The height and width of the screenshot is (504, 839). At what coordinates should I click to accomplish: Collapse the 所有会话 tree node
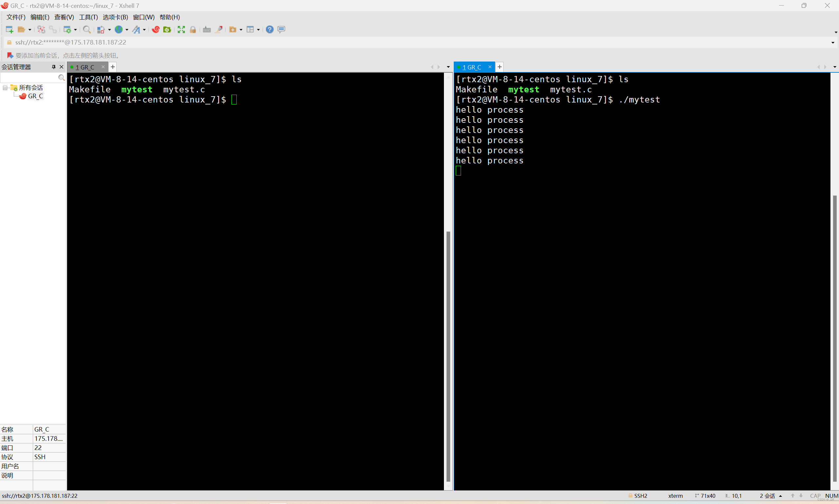(5, 88)
